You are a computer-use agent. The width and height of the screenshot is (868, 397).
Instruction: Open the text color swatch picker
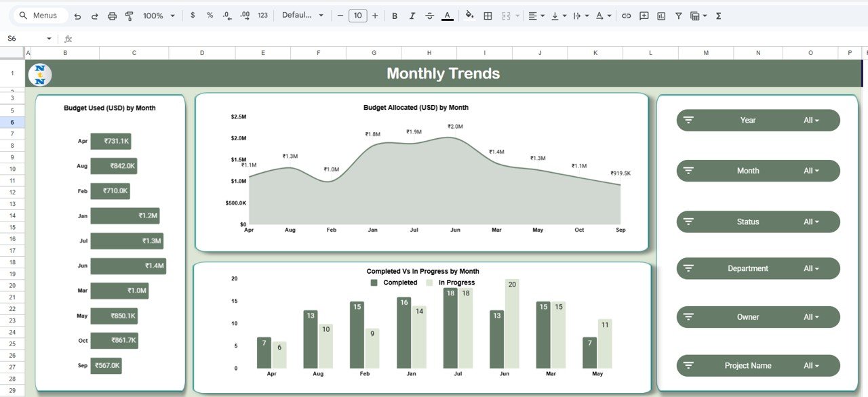coord(448,15)
